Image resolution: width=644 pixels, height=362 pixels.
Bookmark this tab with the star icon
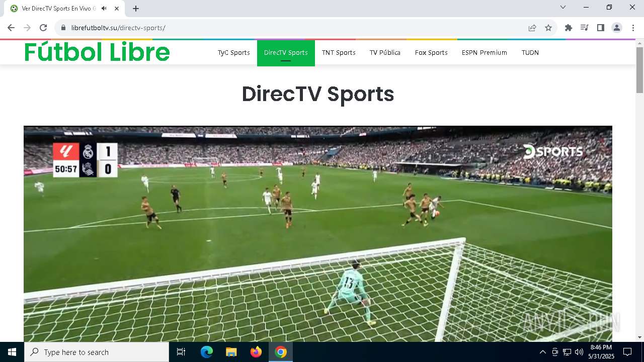click(x=548, y=28)
